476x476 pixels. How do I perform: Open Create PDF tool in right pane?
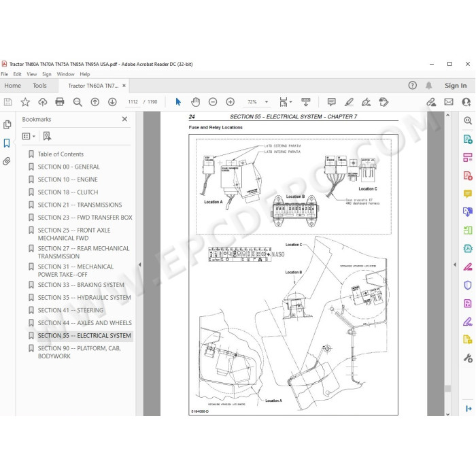pos(468,175)
